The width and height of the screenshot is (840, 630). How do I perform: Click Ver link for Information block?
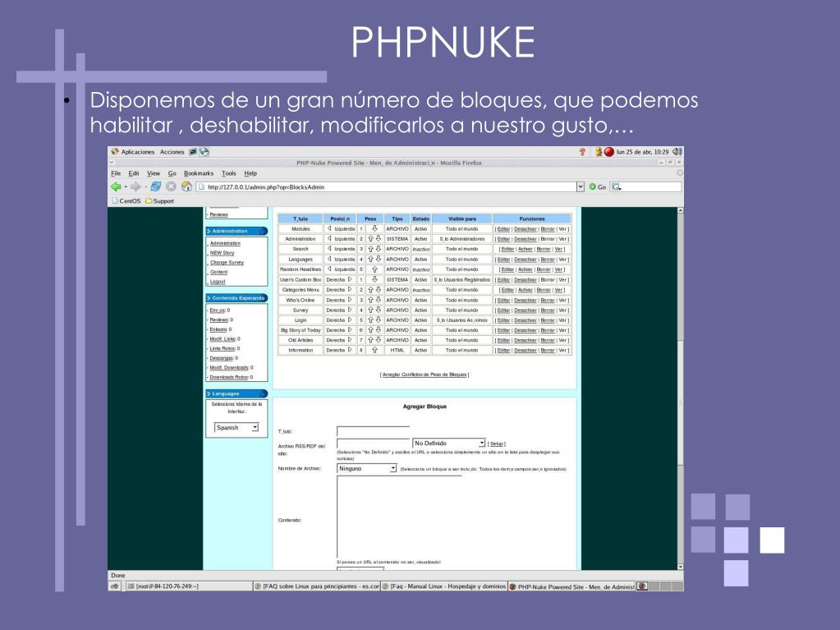pos(562,351)
